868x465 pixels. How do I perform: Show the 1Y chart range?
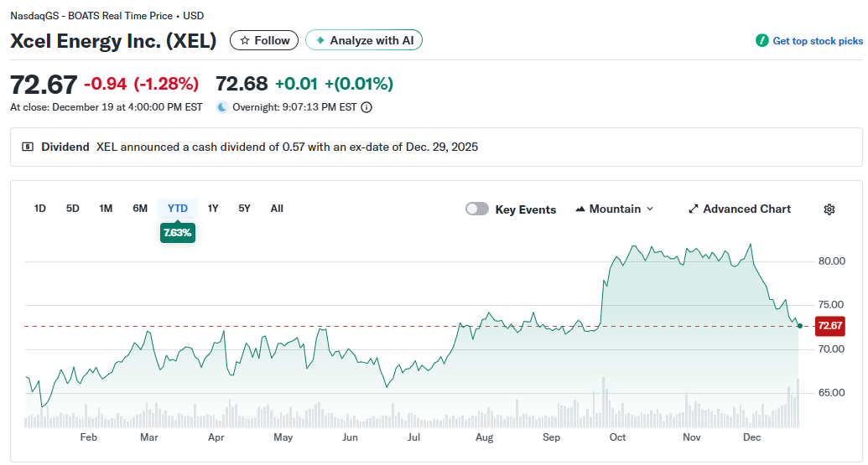pyautogui.click(x=213, y=209)
